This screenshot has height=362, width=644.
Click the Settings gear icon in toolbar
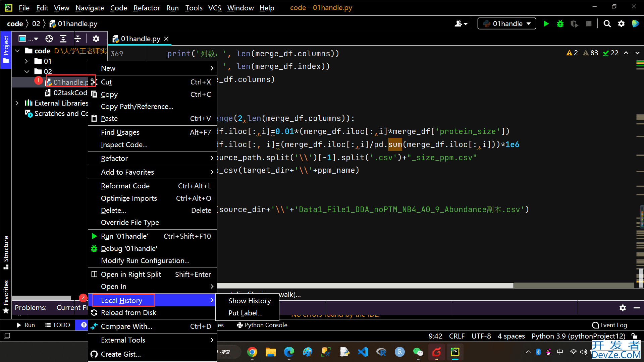click(x=622, y=24)
